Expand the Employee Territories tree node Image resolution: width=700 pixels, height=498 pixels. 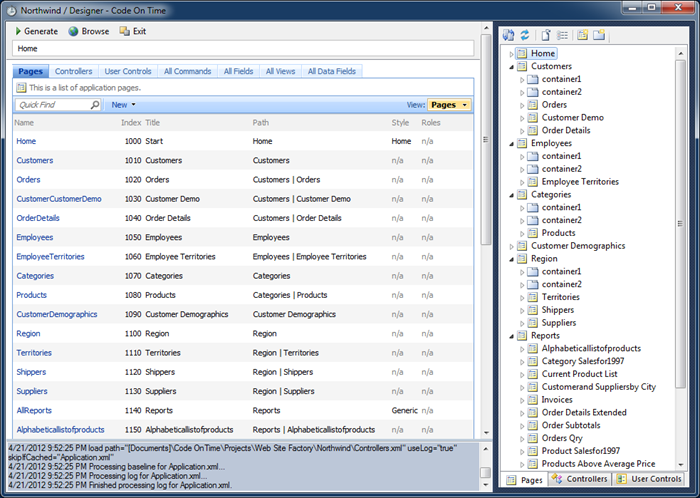(x=522, y=183)
